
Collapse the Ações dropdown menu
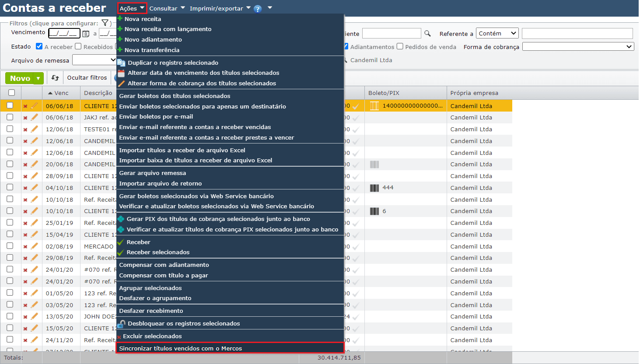(x=132, y=8)
